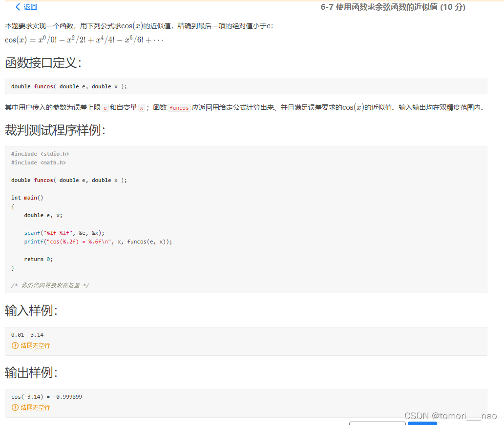Click the back chevron arrow icon

pyautogui.click(x=18, y=7)
